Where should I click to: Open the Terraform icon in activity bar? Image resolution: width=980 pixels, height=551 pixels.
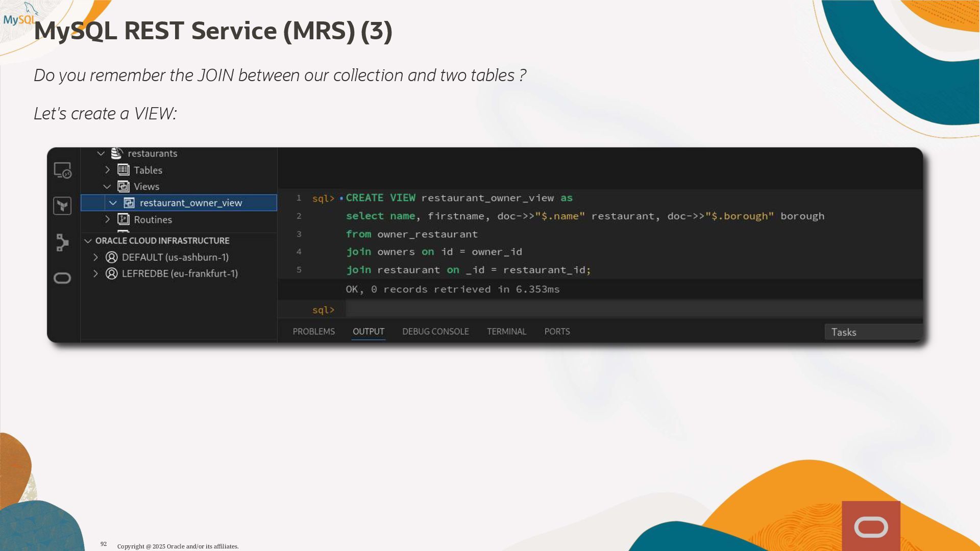(62, 206)
